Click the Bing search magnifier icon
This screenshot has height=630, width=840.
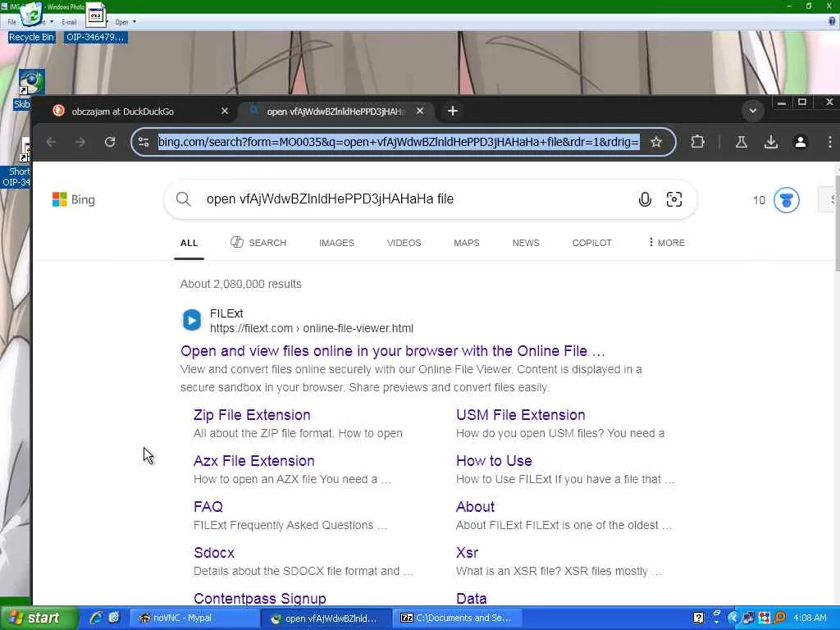tap(183, 199)
